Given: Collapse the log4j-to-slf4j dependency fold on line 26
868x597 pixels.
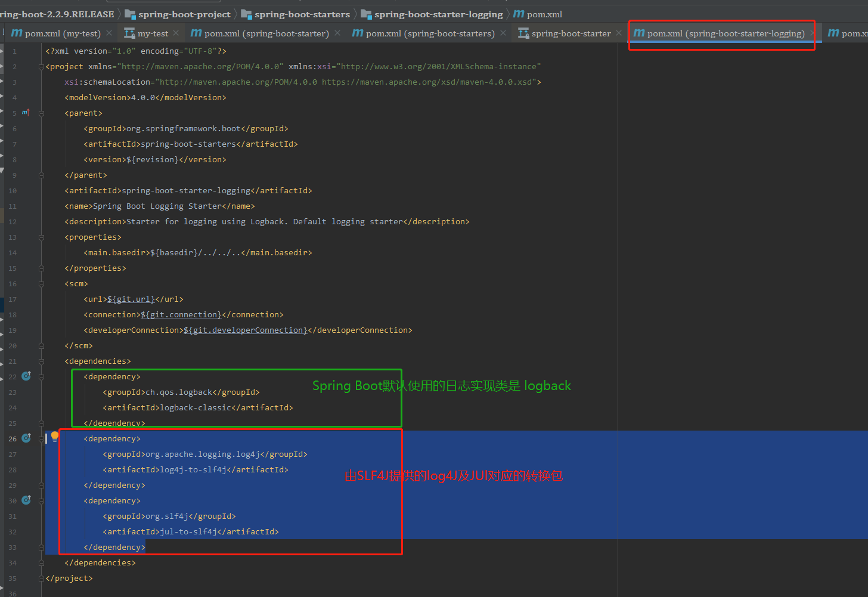Looking at the screenshot, I should click(42, 438).
